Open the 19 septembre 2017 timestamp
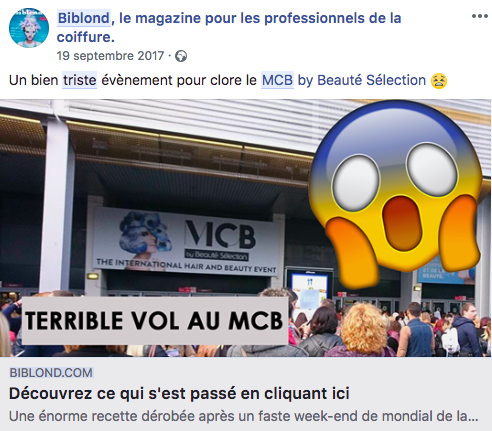Image resolution: width=492 pixels, height=431 pixels. [x=110, y=56]
